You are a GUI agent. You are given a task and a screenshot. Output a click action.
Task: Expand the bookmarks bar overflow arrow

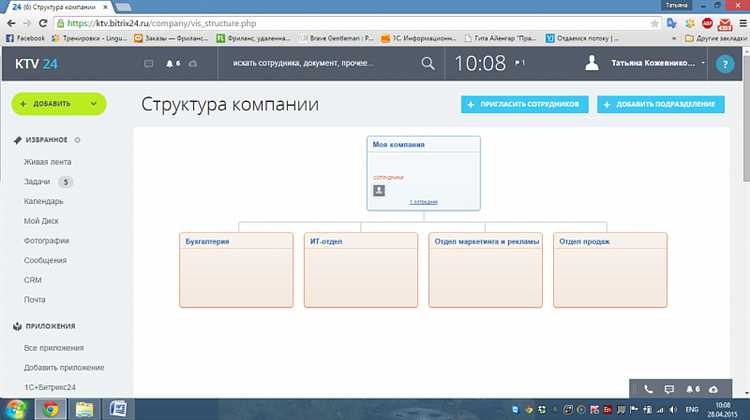[674, 38]
